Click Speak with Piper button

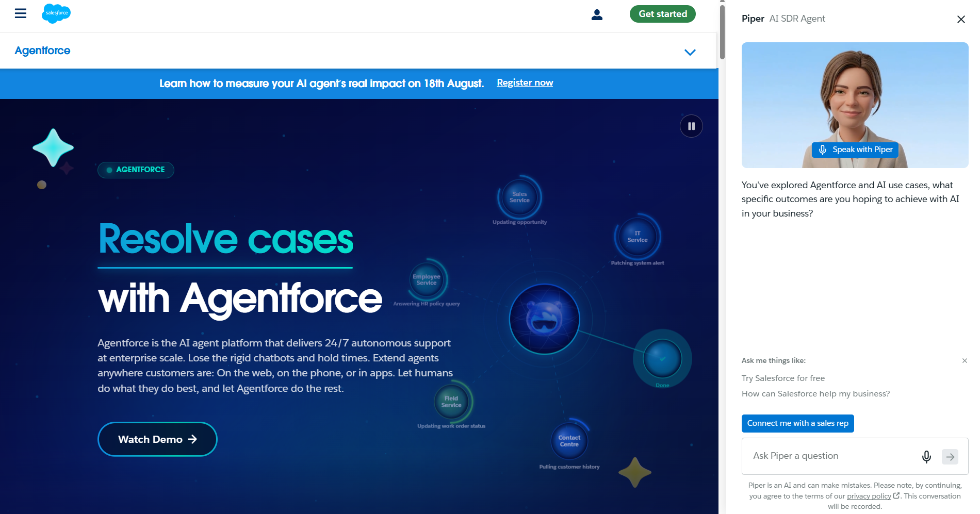(x=855, y=150)
